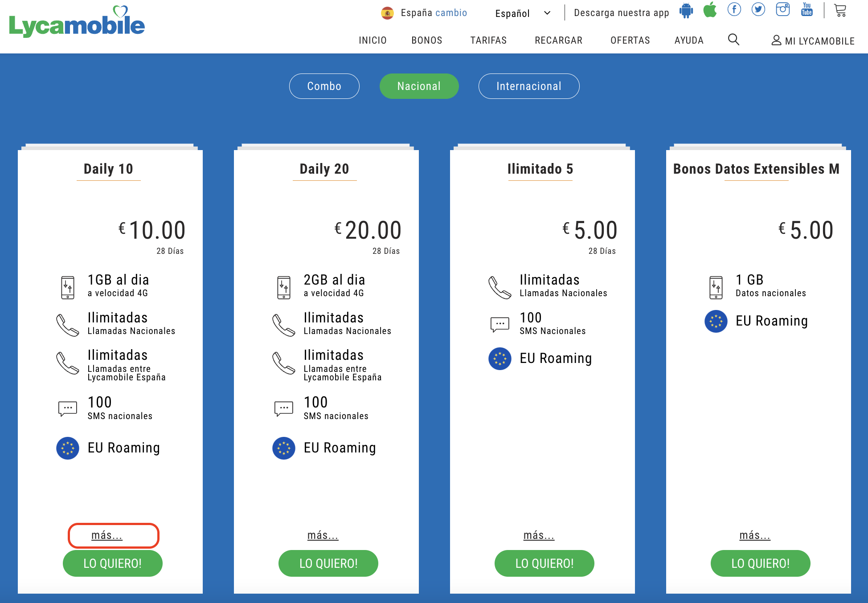Visit Lycamobile Twitter page icon

(x=758, y=9)
